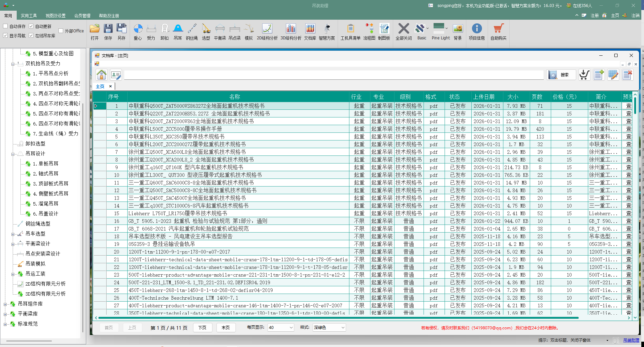Image resolution: width=644 pixels, height=347 pixels.
Task: Select the 主页 tab in document library
Action: pyautogui.click(x=100, y=86)
